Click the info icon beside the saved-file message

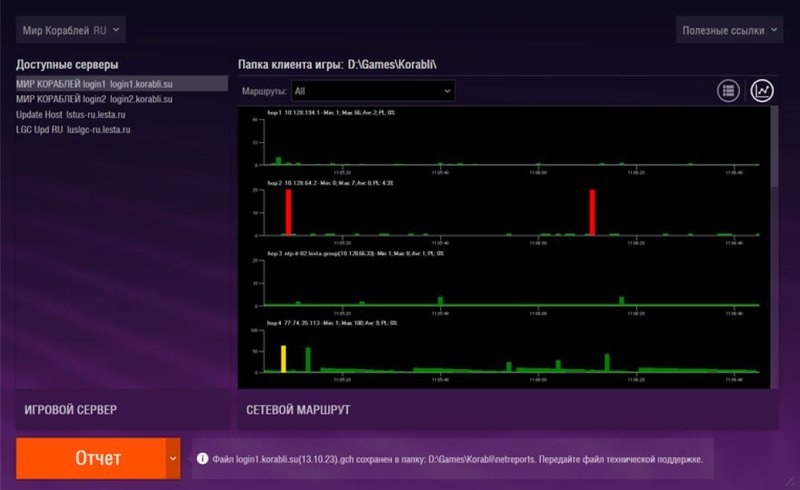(x=202, y=459)
